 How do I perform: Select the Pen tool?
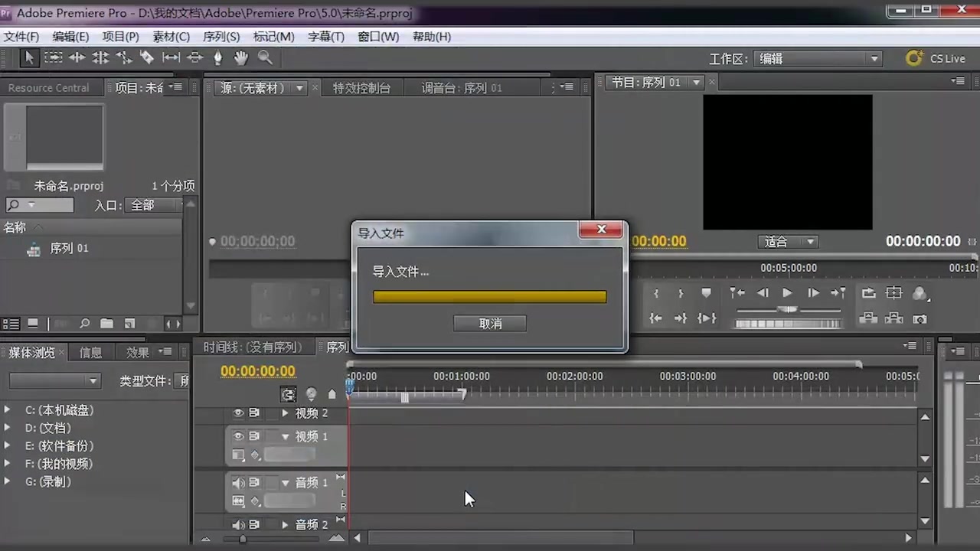click(217, 57)
